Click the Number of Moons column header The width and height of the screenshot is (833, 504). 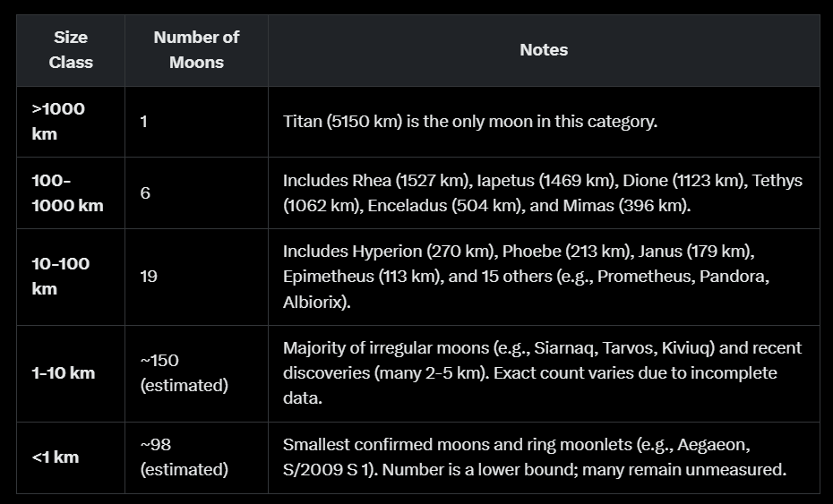point(196,50)
